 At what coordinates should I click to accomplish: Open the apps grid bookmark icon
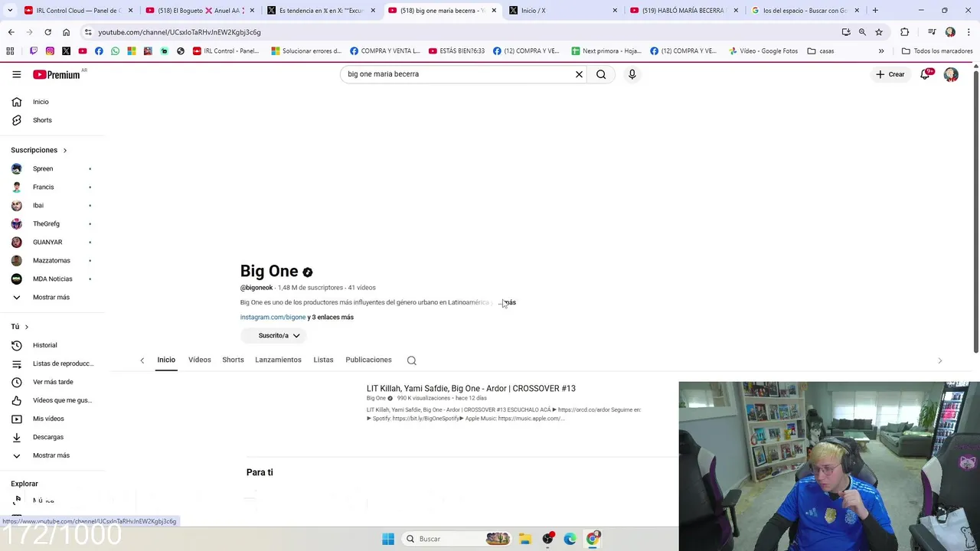tap(10, 51)
